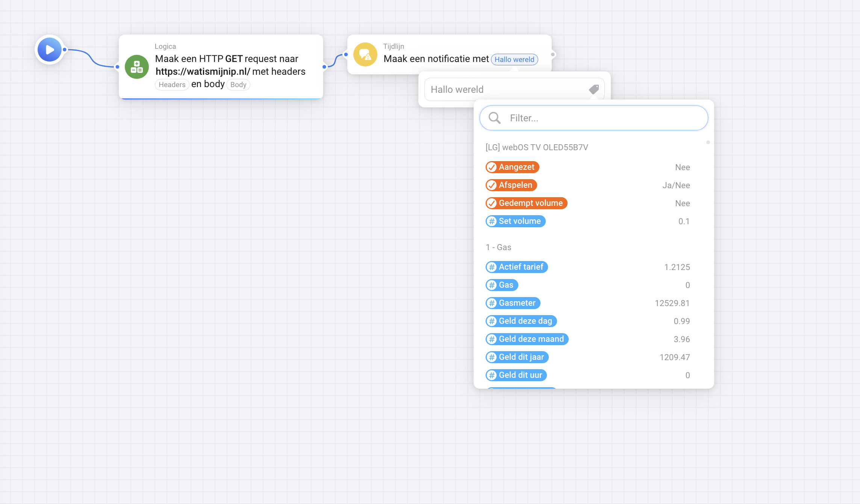Click the magnifier icon in Filter box
Screen dimensions: 860x504
coord(494,118)
